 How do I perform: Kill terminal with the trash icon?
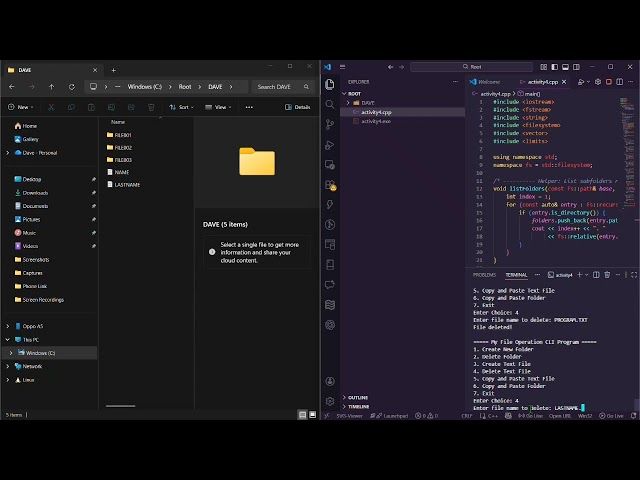click(607, 275)
